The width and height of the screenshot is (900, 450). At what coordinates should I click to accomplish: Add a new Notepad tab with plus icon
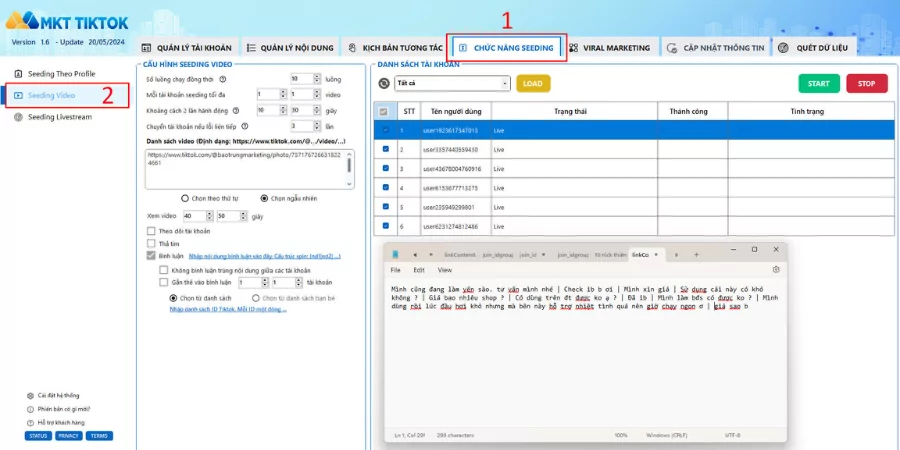pos(696,254)
